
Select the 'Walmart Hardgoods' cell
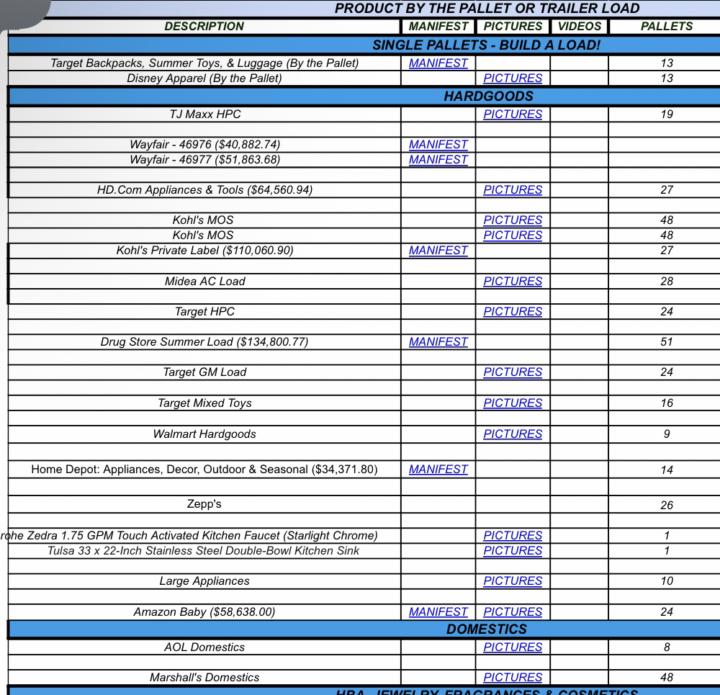pyautogui.click(x=204, y=434)
